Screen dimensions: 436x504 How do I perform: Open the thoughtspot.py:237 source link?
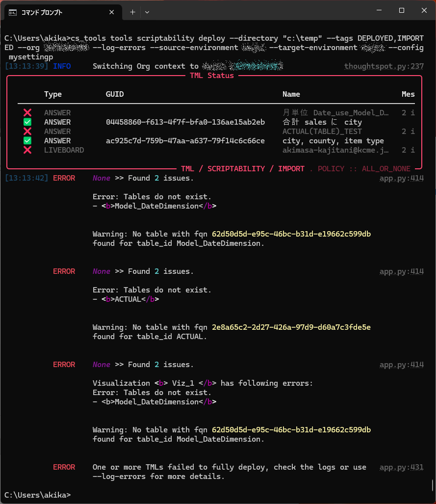click(384, 66)
